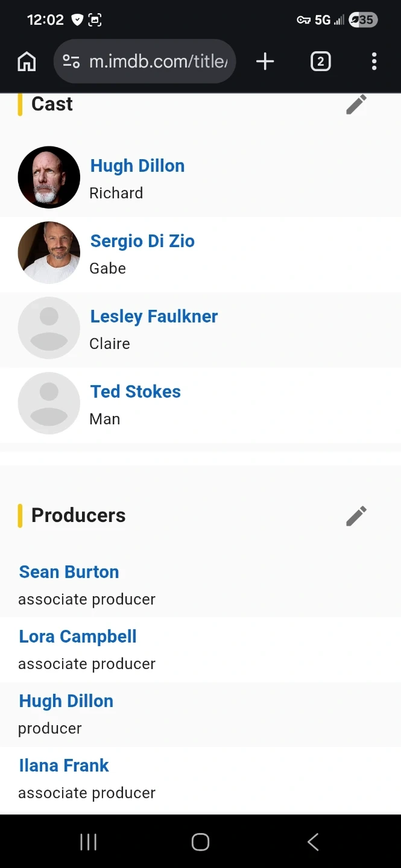The height and width of the screenshot is (868, 401).
Task: Go to Lesley Faulkner's page
Action: point(154,316)
